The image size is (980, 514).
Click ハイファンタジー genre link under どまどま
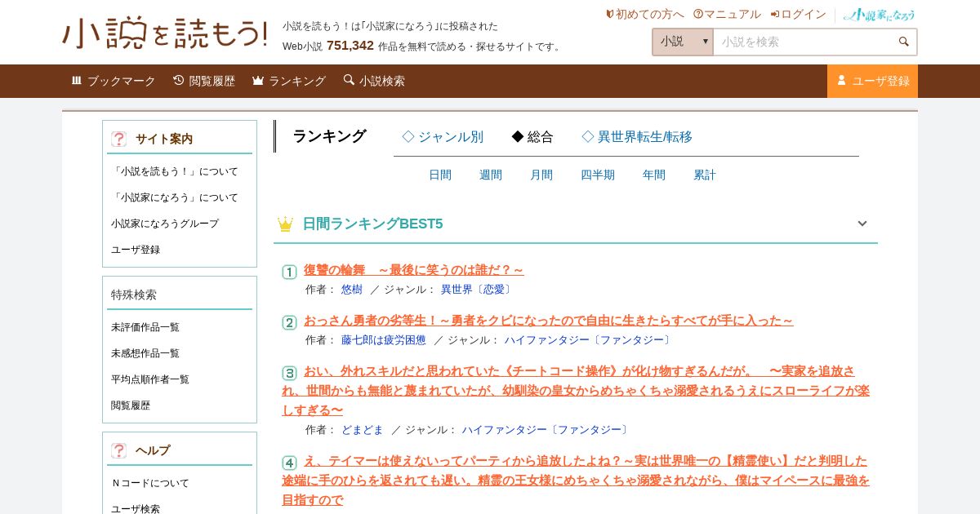click(546, 430)
